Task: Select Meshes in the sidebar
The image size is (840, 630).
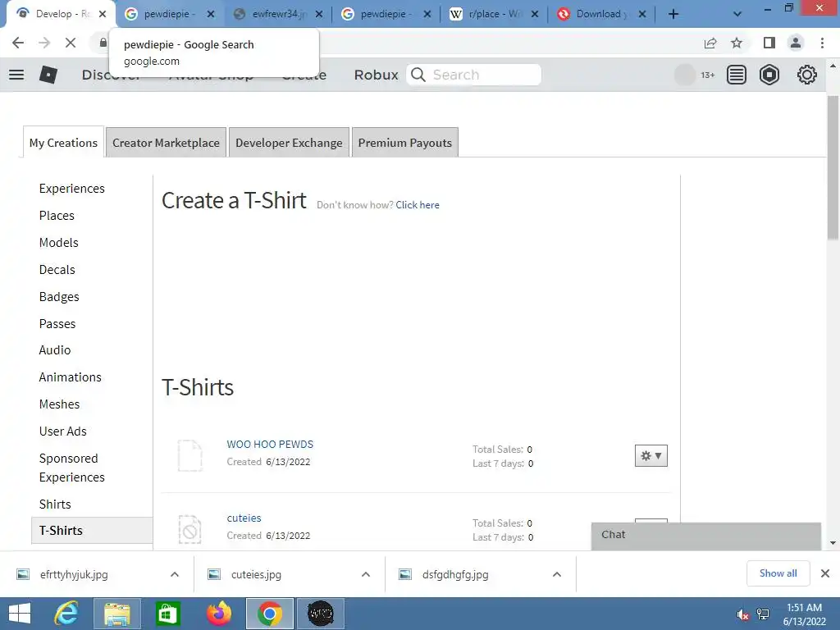Action: click(59, 404)
